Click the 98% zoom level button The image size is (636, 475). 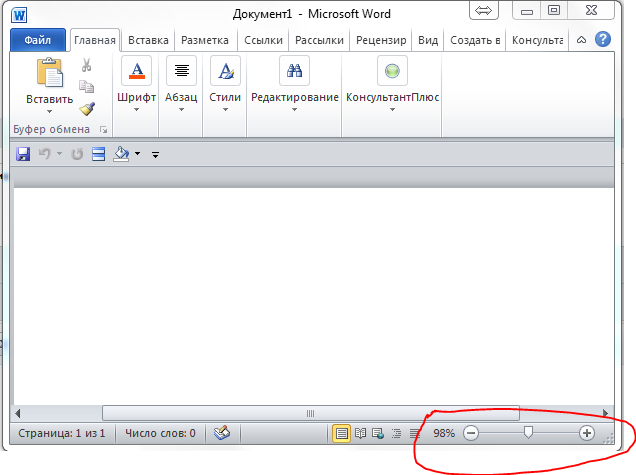coord(444,433)
